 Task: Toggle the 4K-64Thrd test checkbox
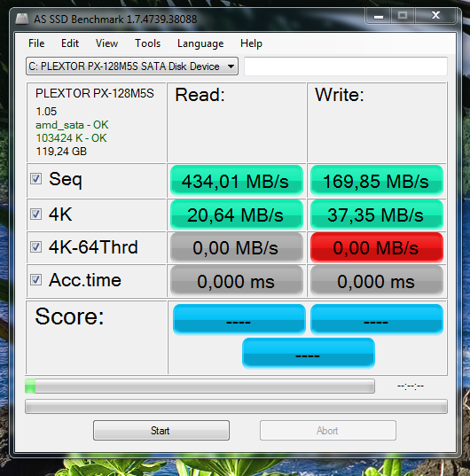click(x=35, y=246)
